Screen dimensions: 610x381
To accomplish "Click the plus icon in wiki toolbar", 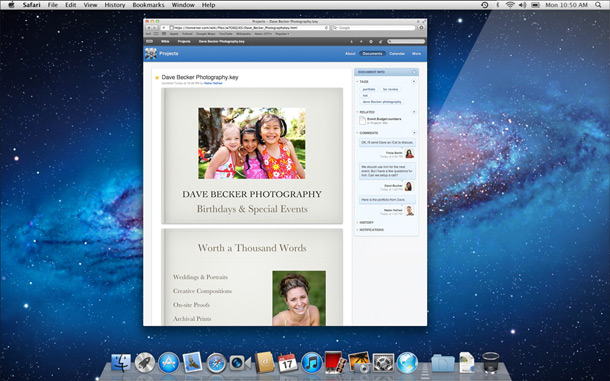I will [361, 41].
